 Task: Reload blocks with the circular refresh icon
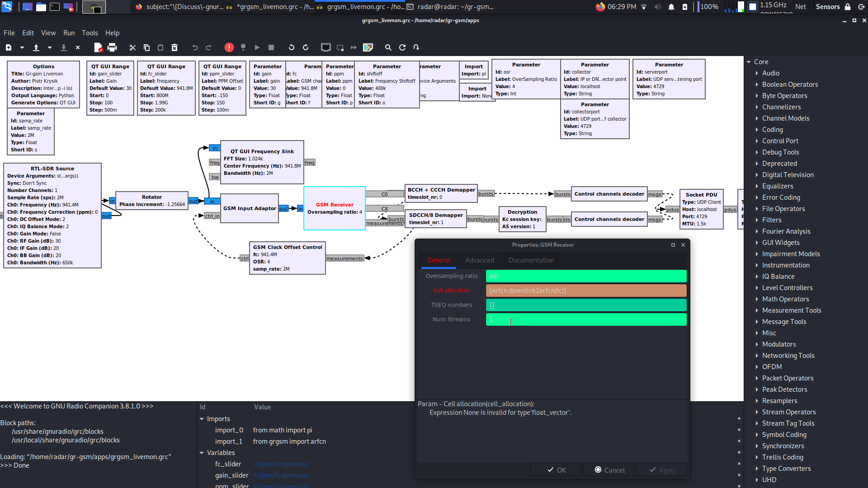[x=402, y=47]
